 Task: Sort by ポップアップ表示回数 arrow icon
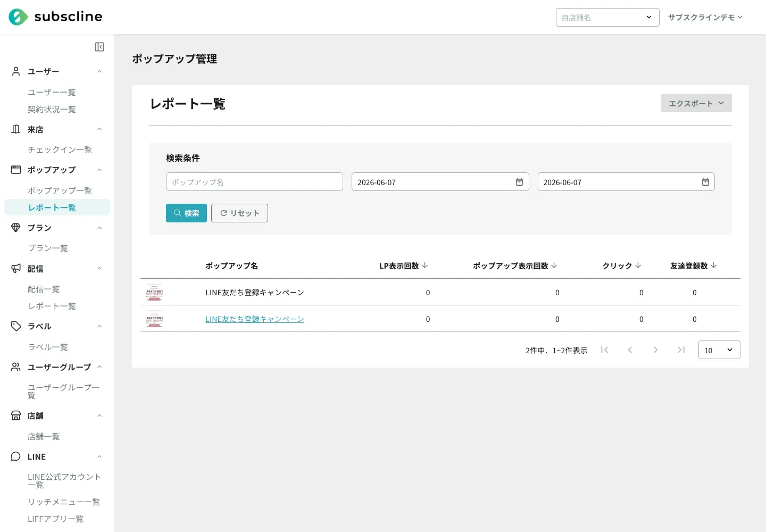click(x=554, y=265)
